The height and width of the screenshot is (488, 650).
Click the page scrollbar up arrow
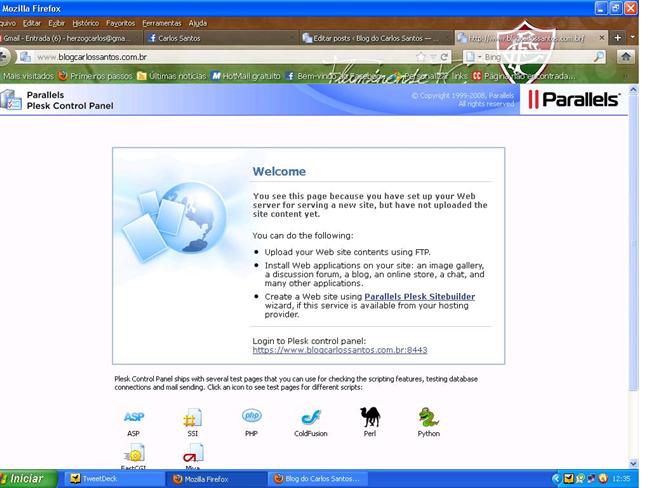633,90
